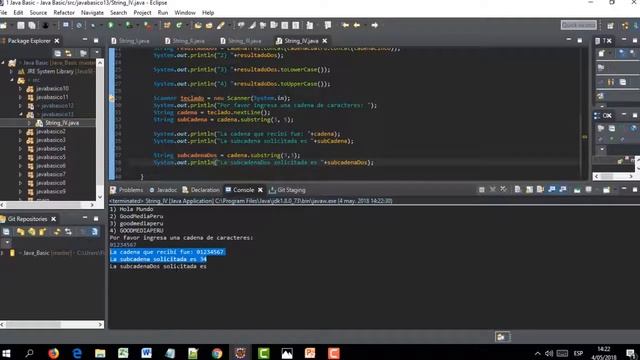Click the Search magnifier on Windows taskbar

tap(29, 353)
